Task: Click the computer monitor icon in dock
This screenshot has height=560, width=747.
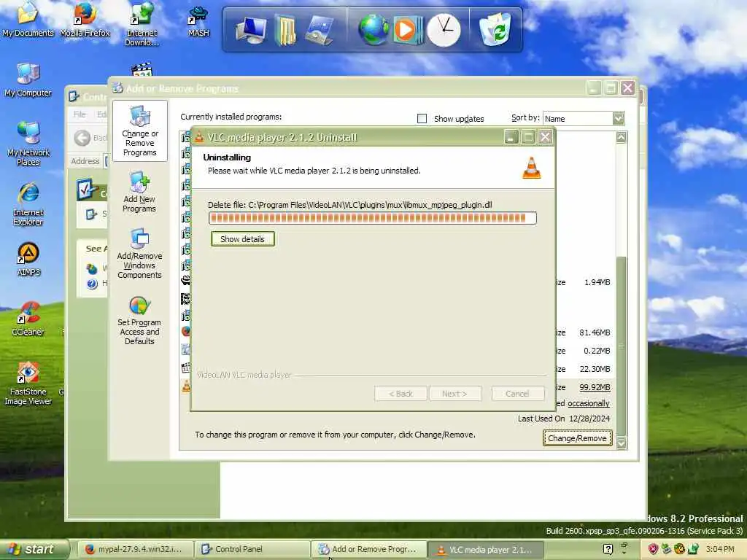Action: [252, 29]
